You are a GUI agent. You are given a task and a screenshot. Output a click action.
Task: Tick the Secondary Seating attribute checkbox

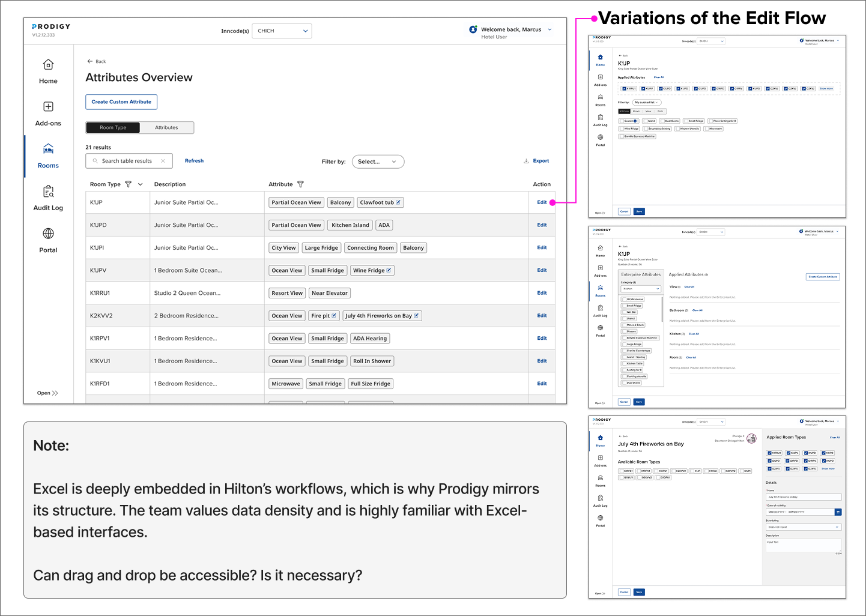[x=645, y=128]
